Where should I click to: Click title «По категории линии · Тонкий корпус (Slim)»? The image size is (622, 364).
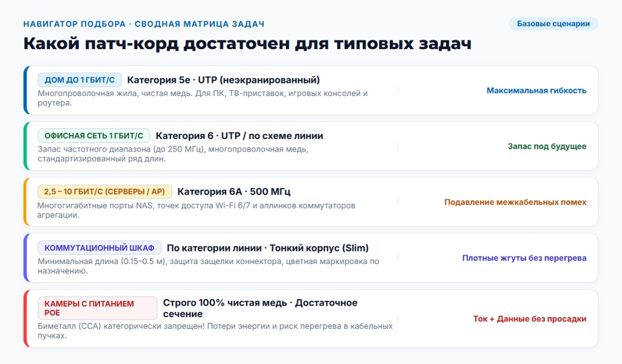point(267,248)
